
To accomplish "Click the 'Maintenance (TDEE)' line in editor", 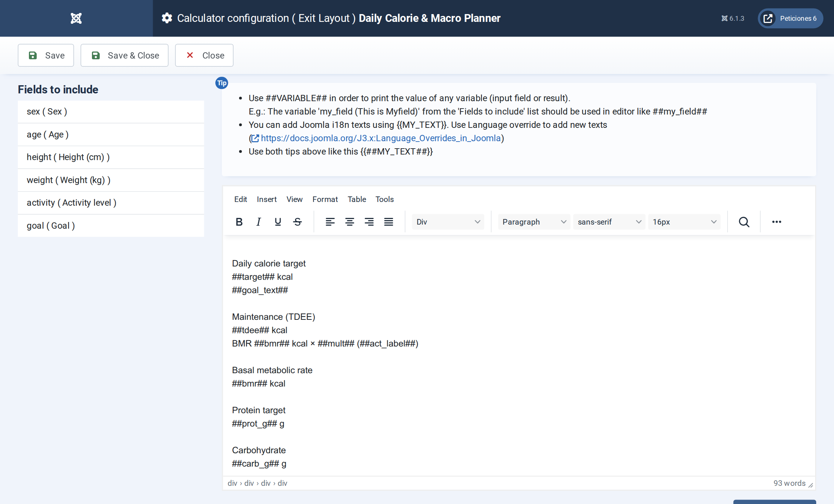I will (x=274, y=317).
